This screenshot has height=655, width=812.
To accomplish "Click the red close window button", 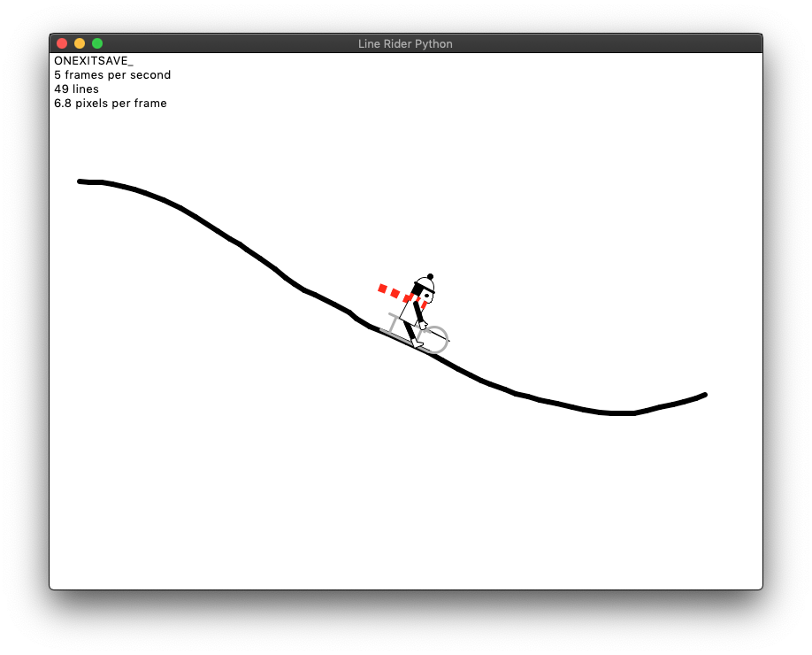I will point(62,43).
